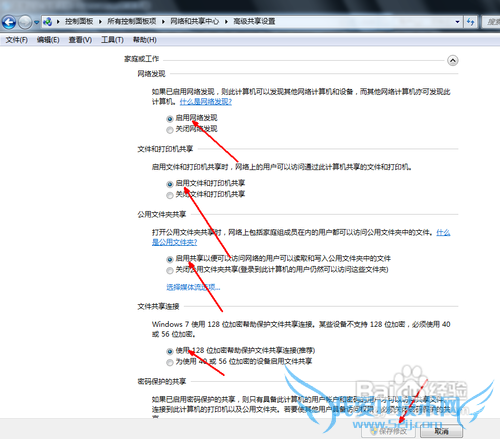Viewport: 500px width, 439px height.
Task: Click the 取消 button
Action: 441,431
